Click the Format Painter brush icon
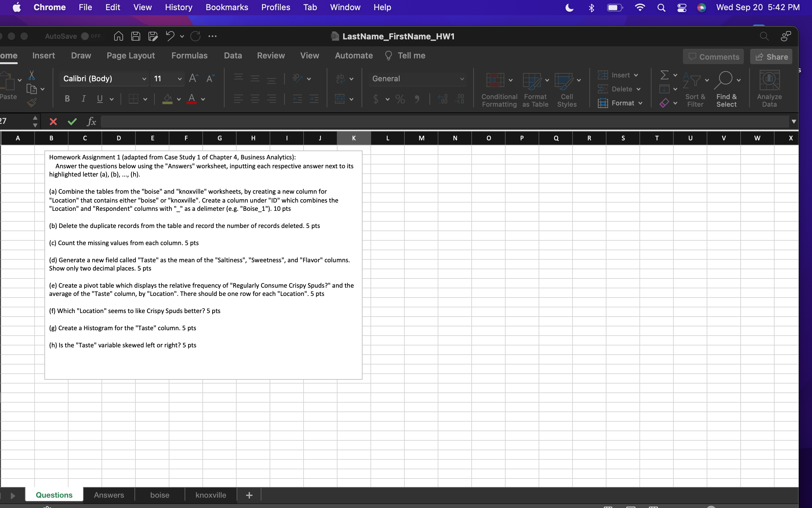The image size is (812, 508). point(32,102)
